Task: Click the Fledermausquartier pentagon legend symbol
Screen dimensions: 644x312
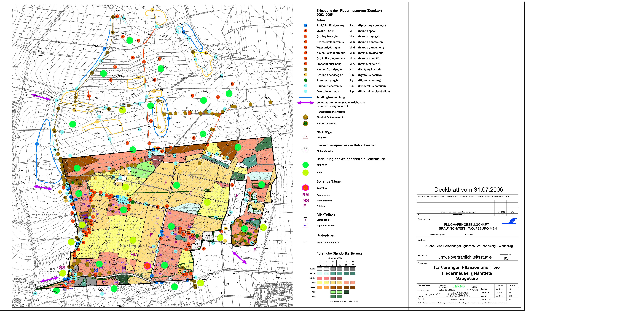Action: (305, 123)
